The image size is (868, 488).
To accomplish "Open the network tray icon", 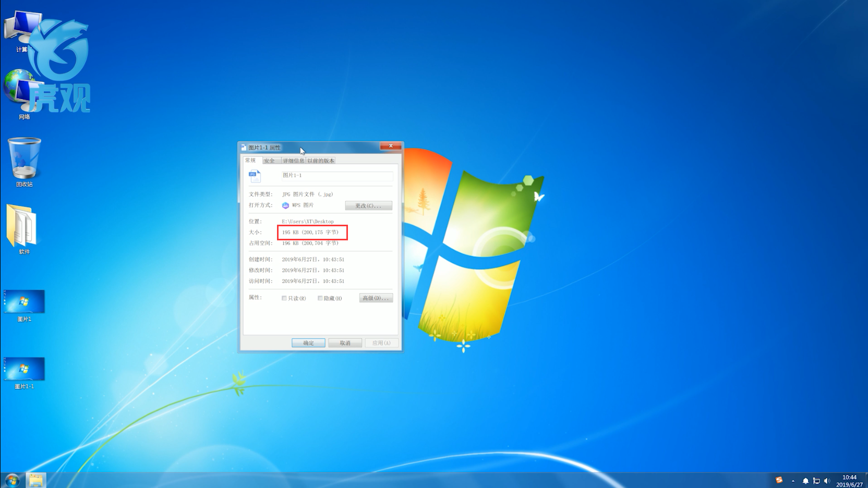I will (816, 481).
